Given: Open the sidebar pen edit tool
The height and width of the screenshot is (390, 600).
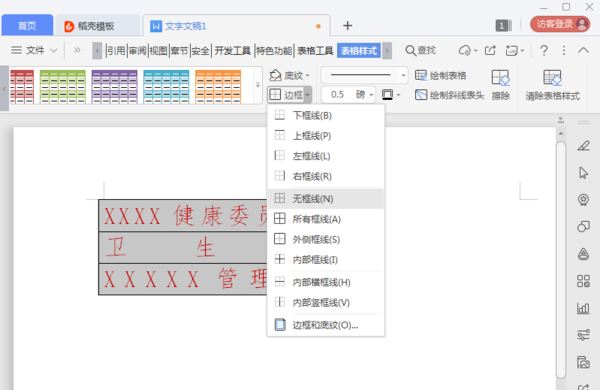Looking at the screenshot, I should tap(583, 146).
